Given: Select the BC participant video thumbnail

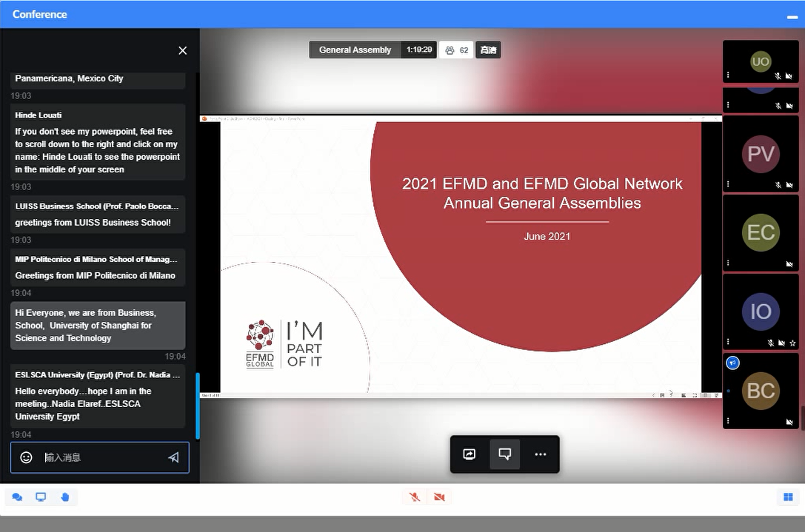Looking at the screenshot, I should click(x=761, y=390).
